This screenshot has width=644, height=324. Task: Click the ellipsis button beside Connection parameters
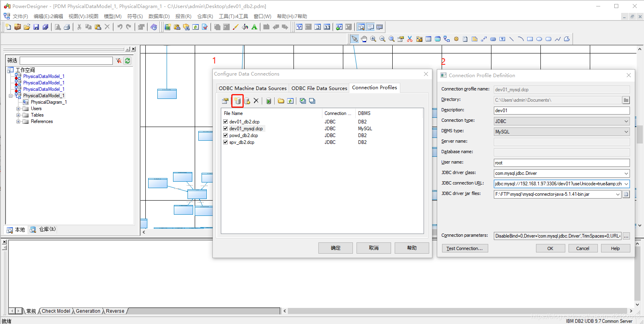tap(626, 236)
